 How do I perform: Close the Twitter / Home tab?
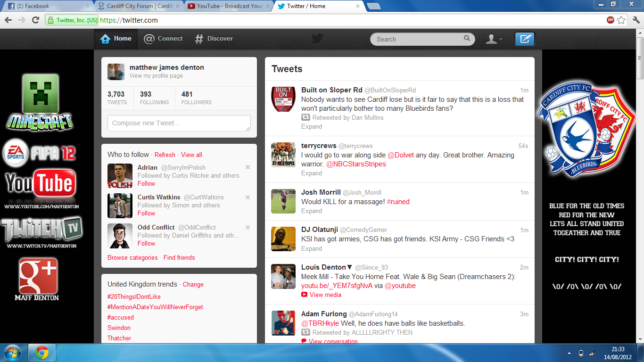point(358,6)
